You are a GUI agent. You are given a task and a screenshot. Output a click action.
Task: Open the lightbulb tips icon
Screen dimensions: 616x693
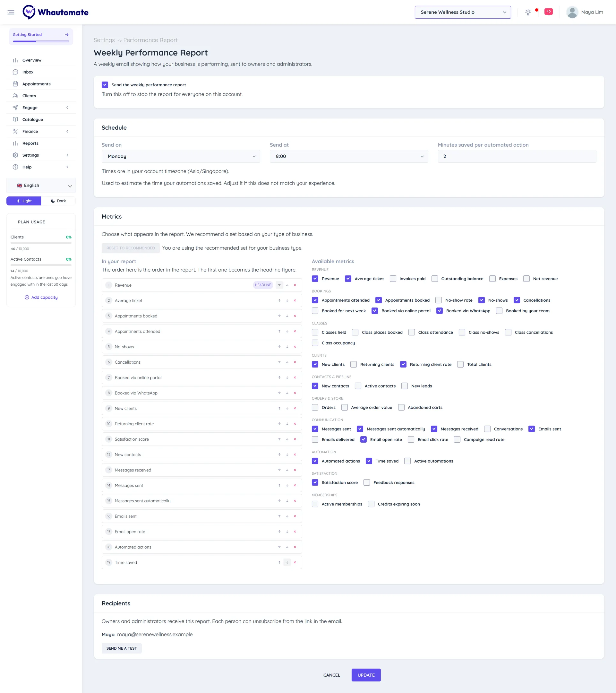528,12
